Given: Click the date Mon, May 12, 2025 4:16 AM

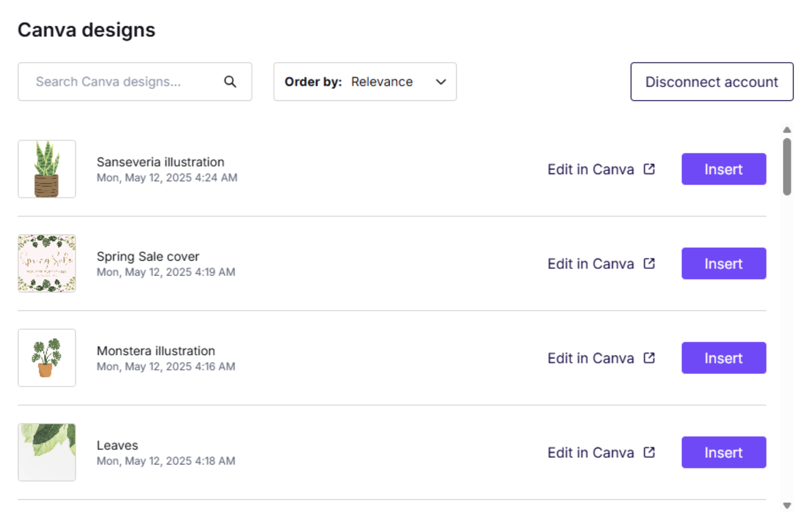Looking at the screenshot, I should click(166, 367).
